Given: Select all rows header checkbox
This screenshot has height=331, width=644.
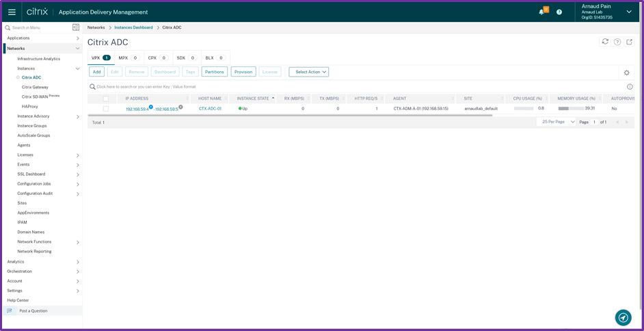Looking at the screenshot, I should [106, 98].
